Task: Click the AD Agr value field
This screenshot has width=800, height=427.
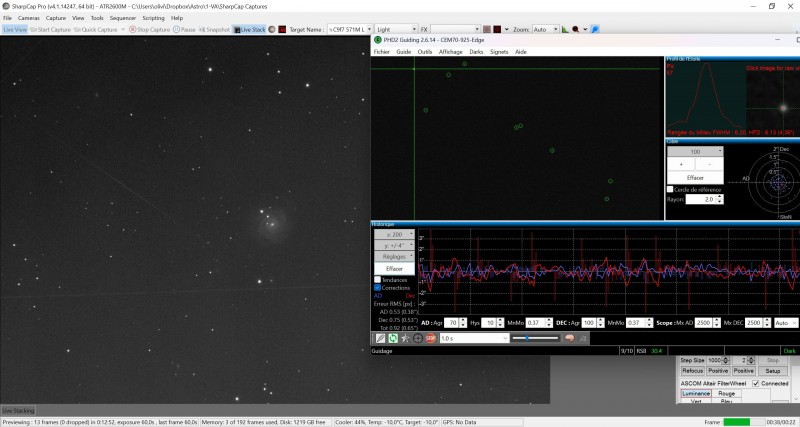Action: (451, 323)
